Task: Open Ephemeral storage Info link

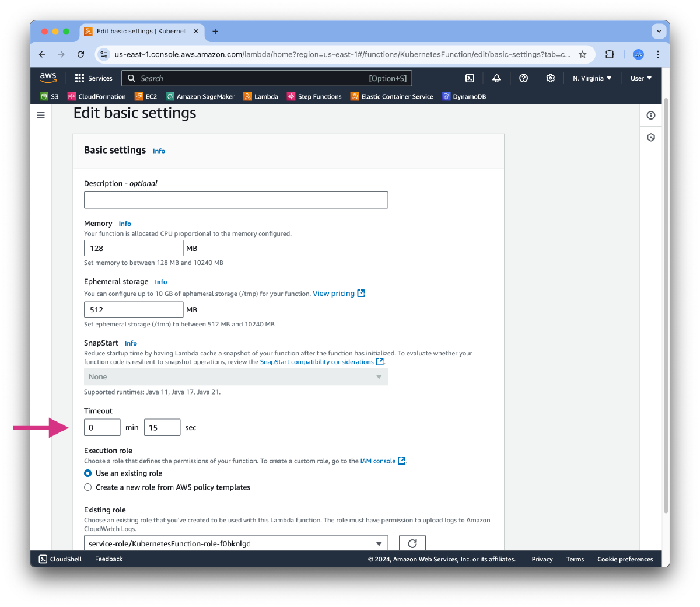Action: pyautogui.click(x=161, y=282)
